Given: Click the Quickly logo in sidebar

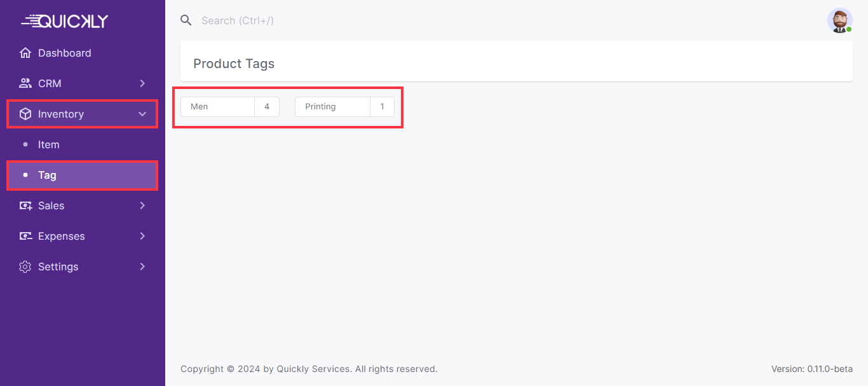Looking at the screenshot, I should tap(64, 21).
